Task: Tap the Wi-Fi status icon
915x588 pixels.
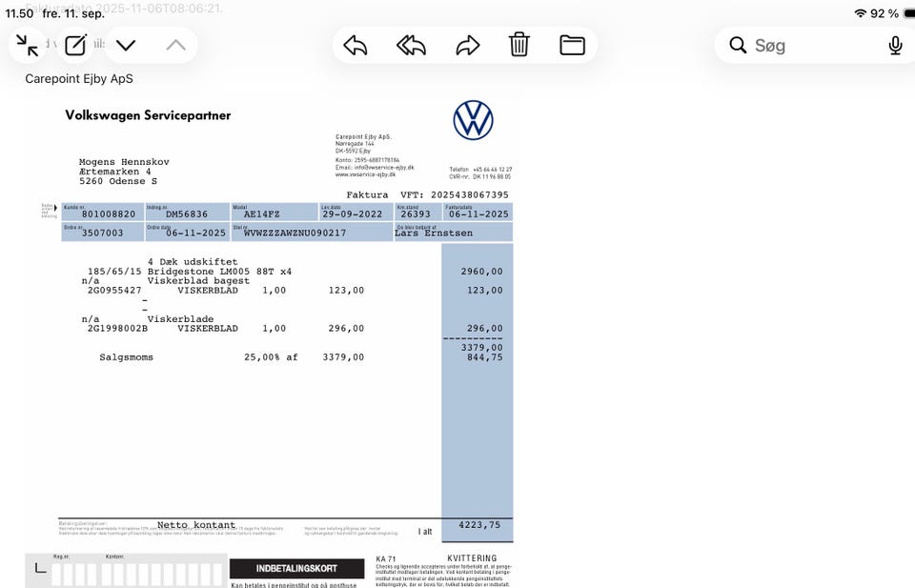Action: (860, 12)
